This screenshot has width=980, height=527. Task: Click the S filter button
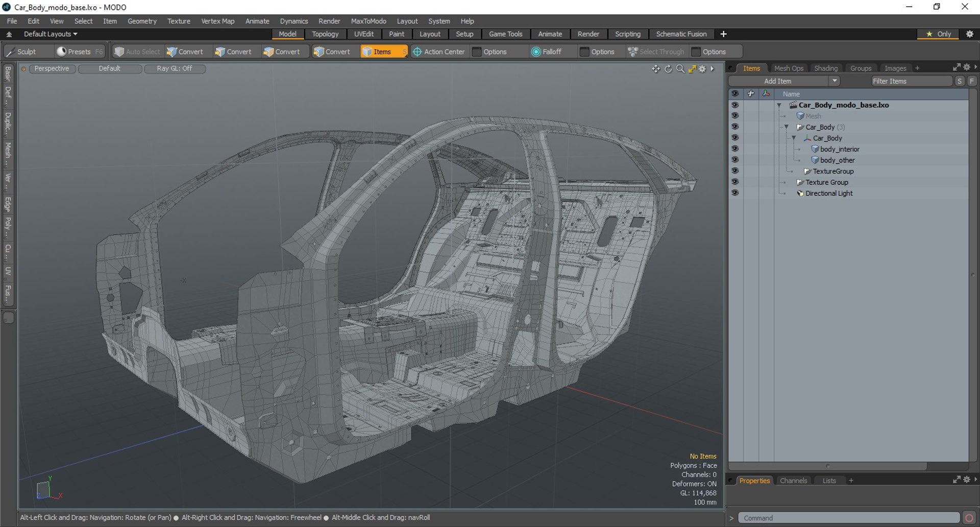pyautogui.click(x=960, y=81)
